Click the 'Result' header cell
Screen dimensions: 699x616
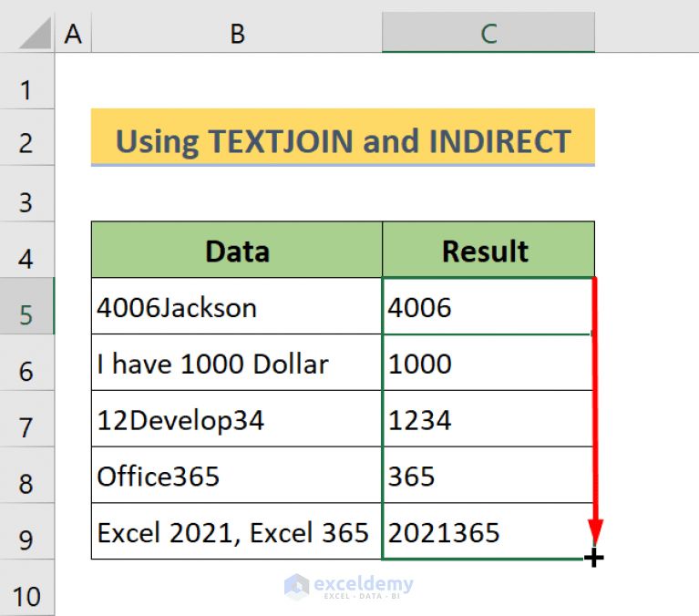coord(488,250)
